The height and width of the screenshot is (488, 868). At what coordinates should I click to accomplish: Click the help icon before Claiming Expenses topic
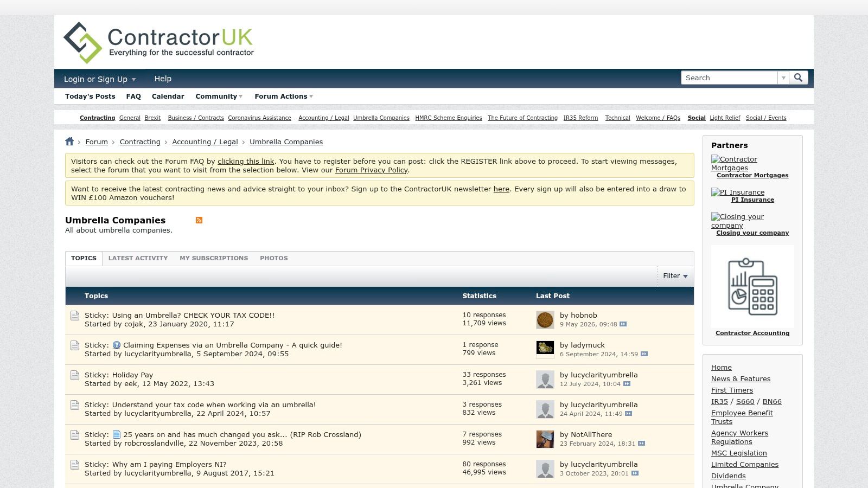[x=117, y=345]
